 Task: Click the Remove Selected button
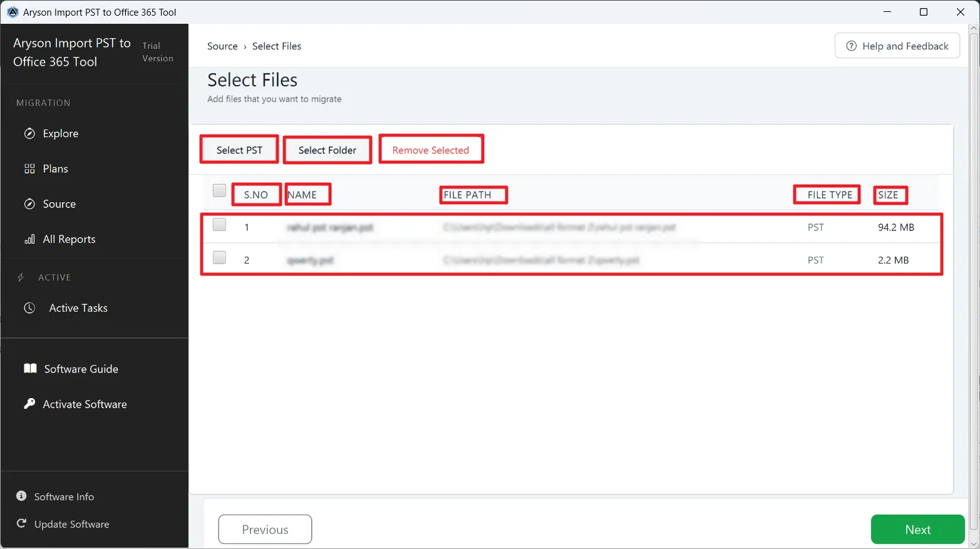431,150
